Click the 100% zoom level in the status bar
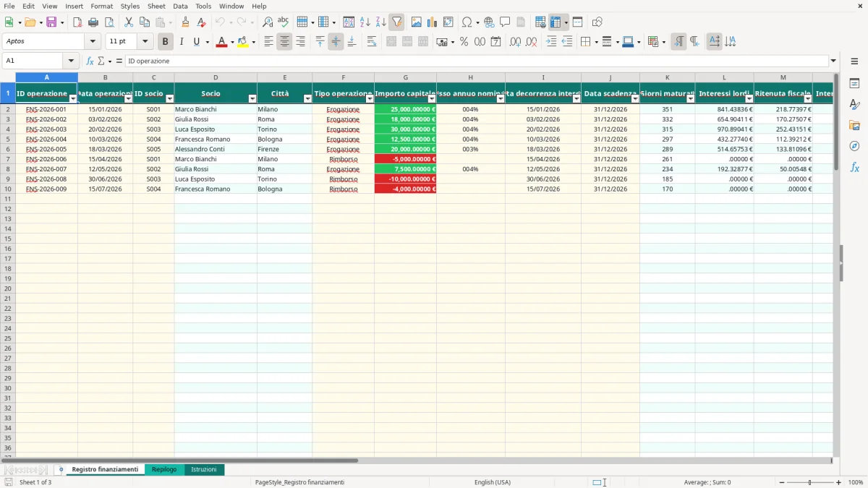 coord(855,482)
